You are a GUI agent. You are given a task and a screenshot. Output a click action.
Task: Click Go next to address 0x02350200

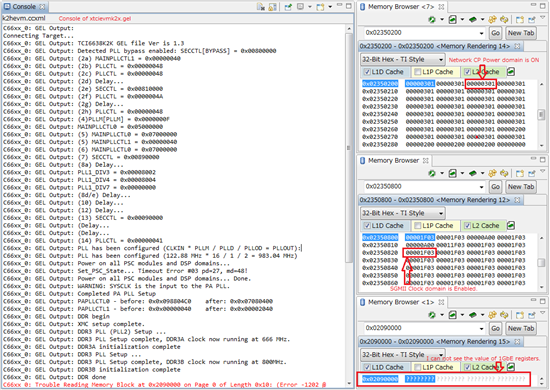click(495, 33)
